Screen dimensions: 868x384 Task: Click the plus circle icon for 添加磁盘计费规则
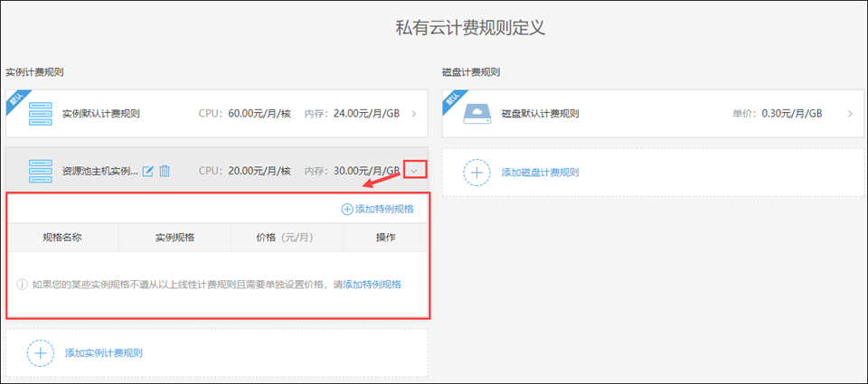point(476,172)
